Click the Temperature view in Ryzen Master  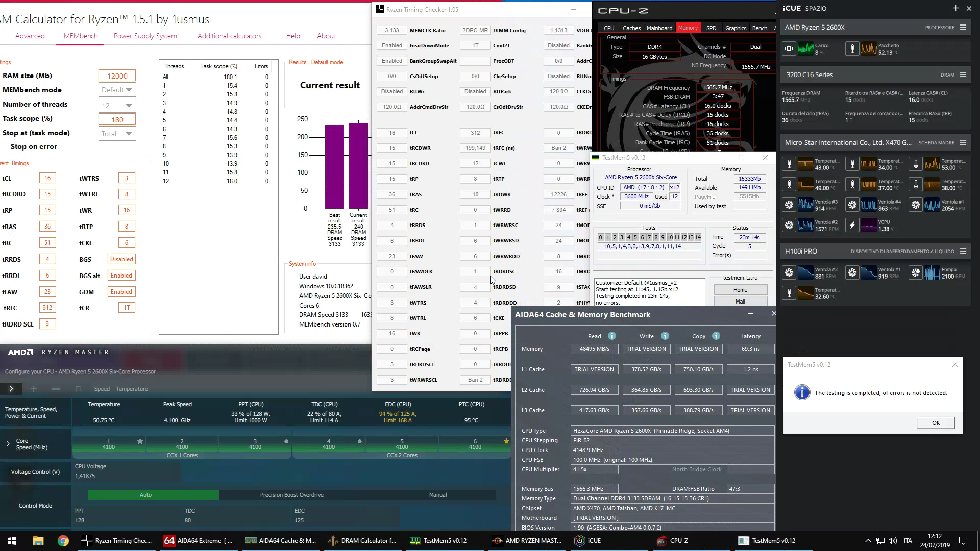132,389
